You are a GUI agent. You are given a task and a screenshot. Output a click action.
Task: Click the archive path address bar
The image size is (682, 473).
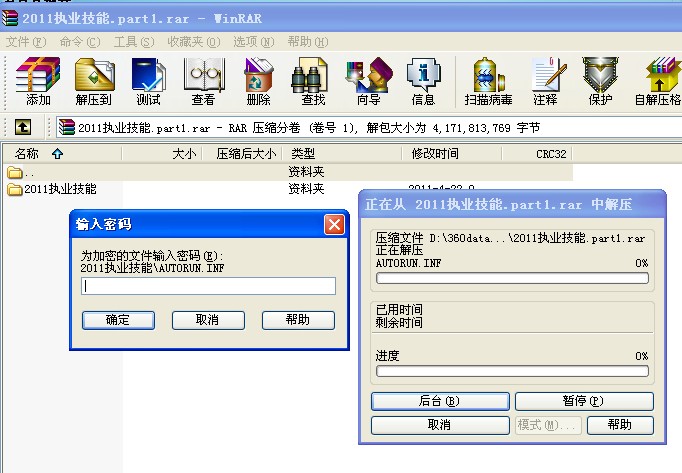(369, 127)
